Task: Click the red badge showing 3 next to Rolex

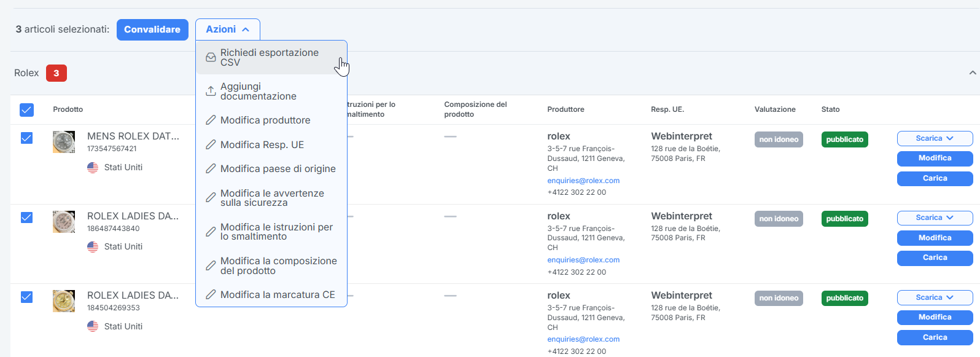Action: [56, 73]
